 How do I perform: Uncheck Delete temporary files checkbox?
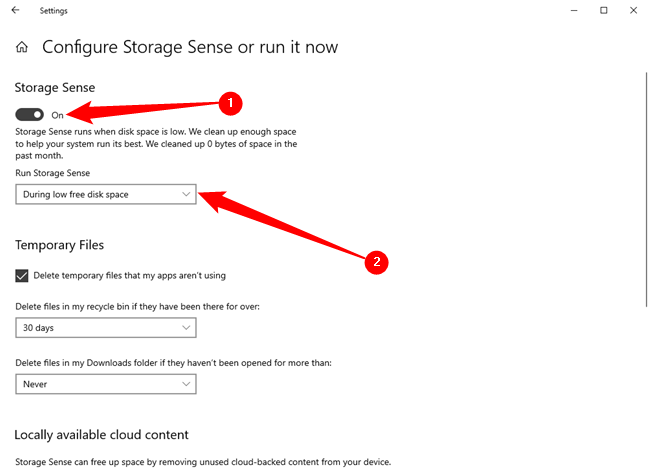pos(22,275)
